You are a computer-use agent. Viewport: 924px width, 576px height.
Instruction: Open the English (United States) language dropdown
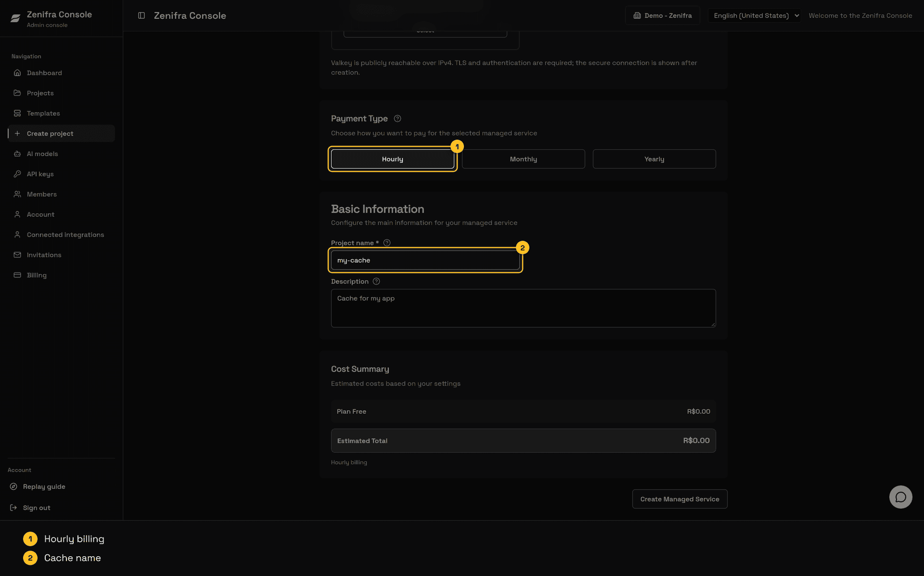pyautogui.click(x=754, y=15)
